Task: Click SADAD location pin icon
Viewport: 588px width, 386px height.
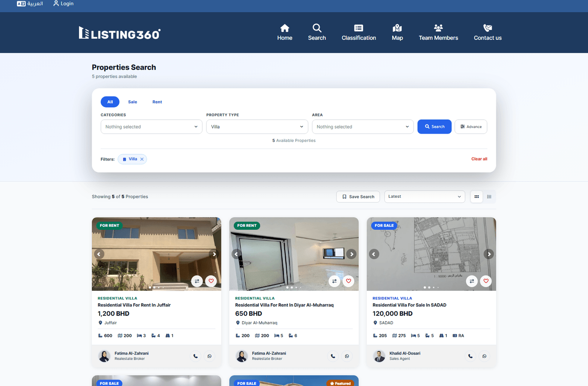Action: click(375, 323)
